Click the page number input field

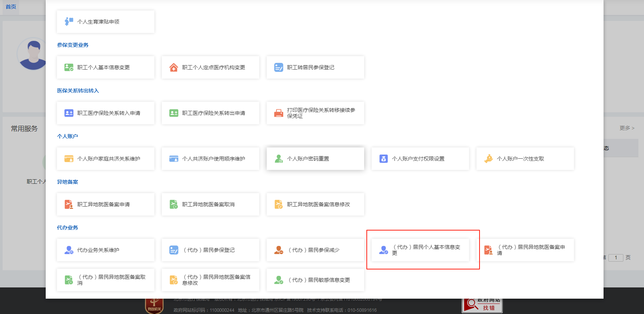coord(616,257)
